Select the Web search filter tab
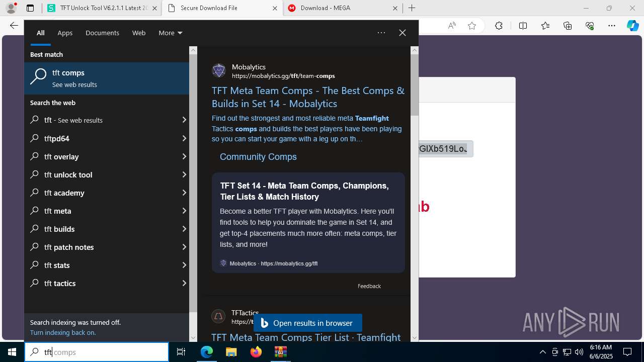 coord(139,33)
